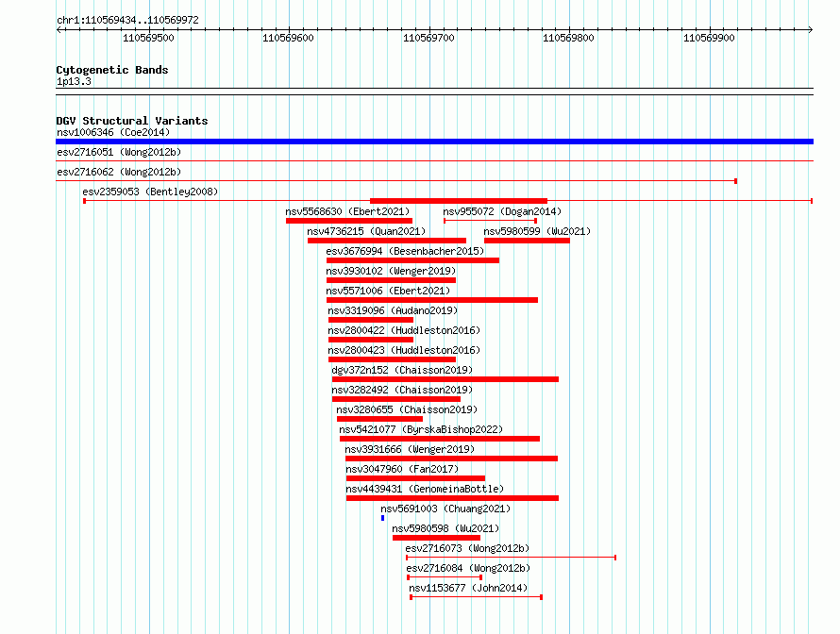Click nsv5571006 (Ebert2021) label
The width and height of the screenshot is (840, 634).
(x=388, y=291)
